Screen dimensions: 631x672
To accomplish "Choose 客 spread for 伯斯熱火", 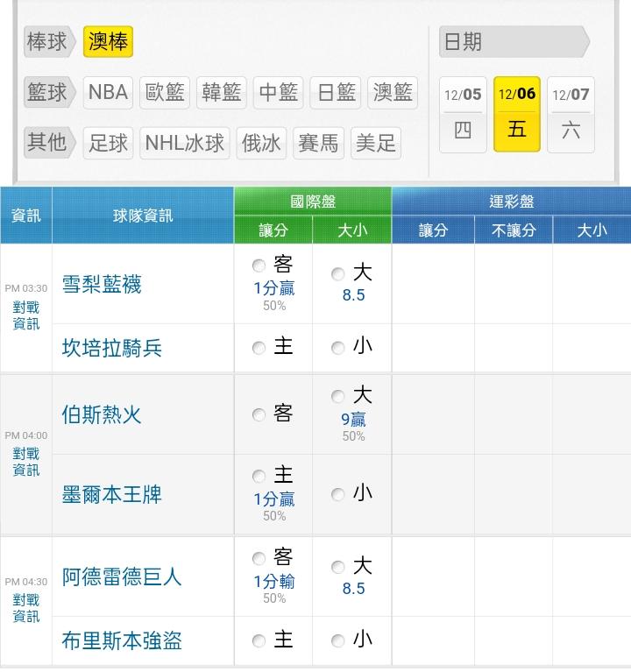I will [x=259, y=414].
